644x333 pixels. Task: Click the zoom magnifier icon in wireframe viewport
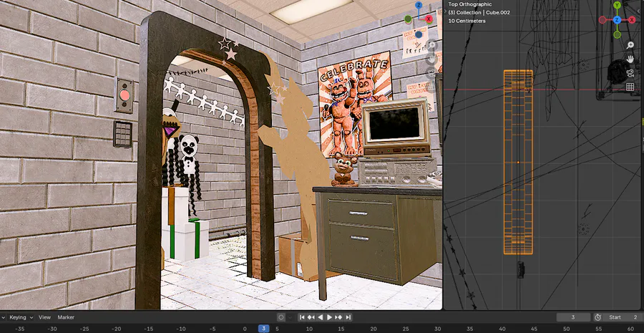pos(630,46)
